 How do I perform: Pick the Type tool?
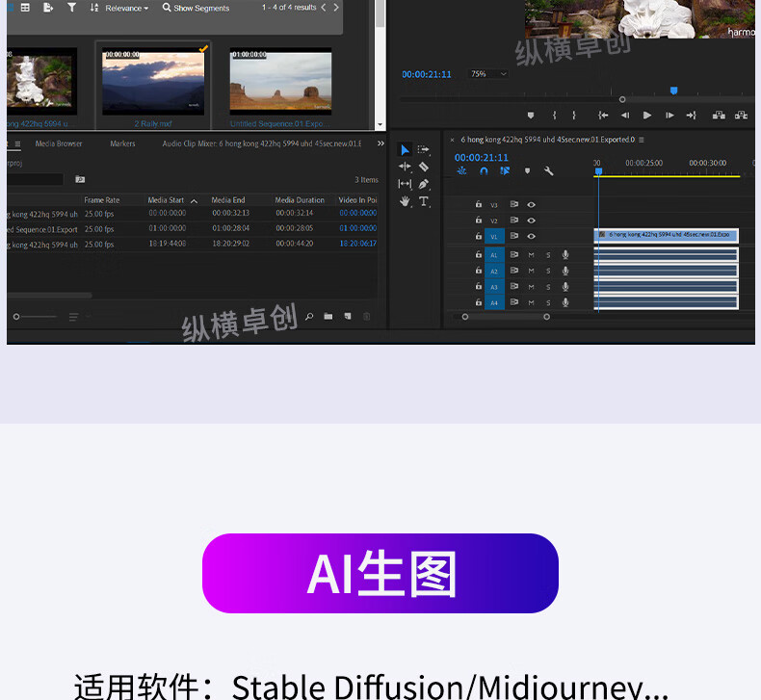pos(424,201)
